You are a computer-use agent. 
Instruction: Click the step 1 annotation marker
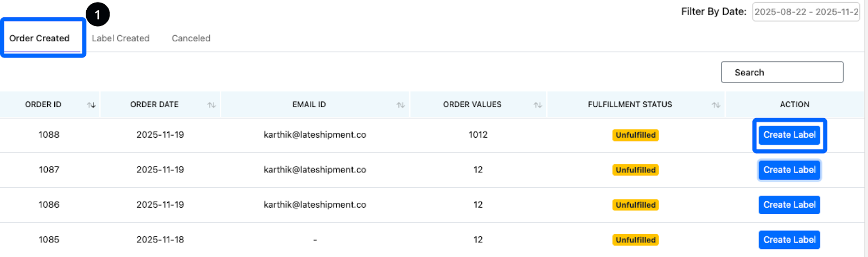point(98,14)
